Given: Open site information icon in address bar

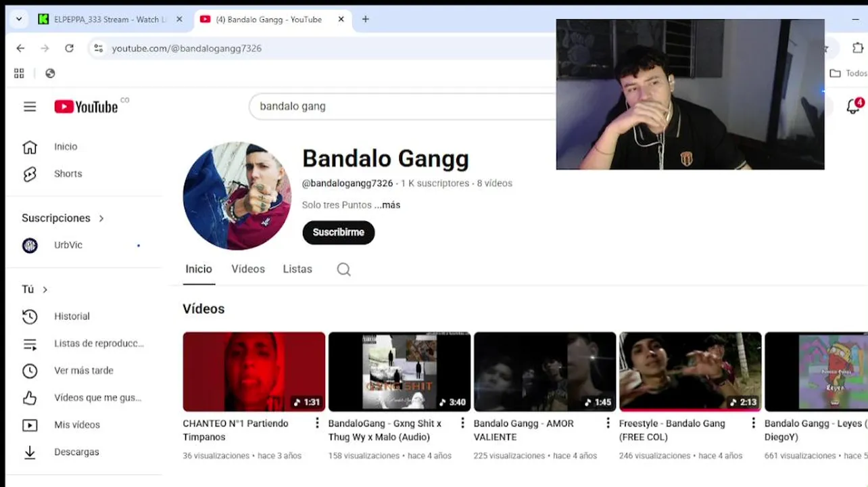Looking at the screenshot, I should coord(99,48).
